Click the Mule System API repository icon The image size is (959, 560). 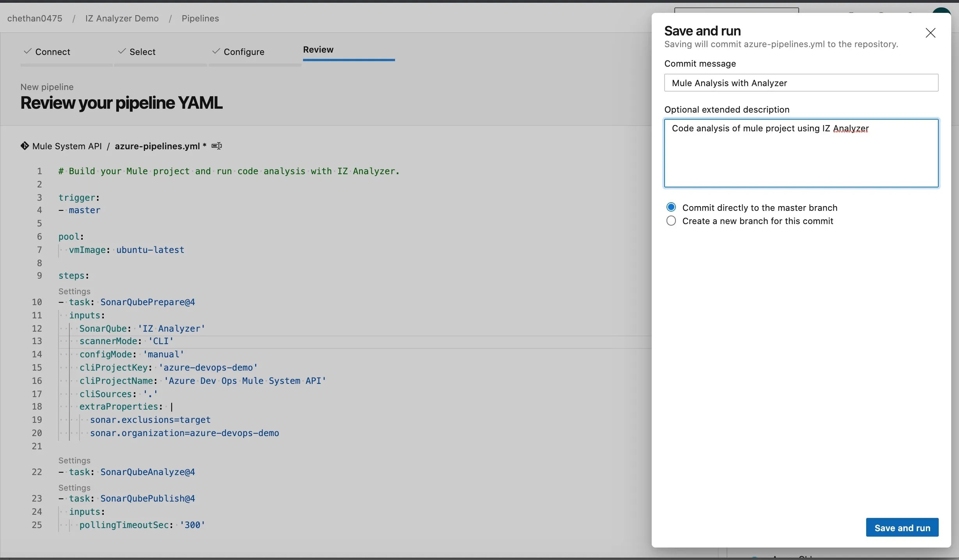point(25,146)
